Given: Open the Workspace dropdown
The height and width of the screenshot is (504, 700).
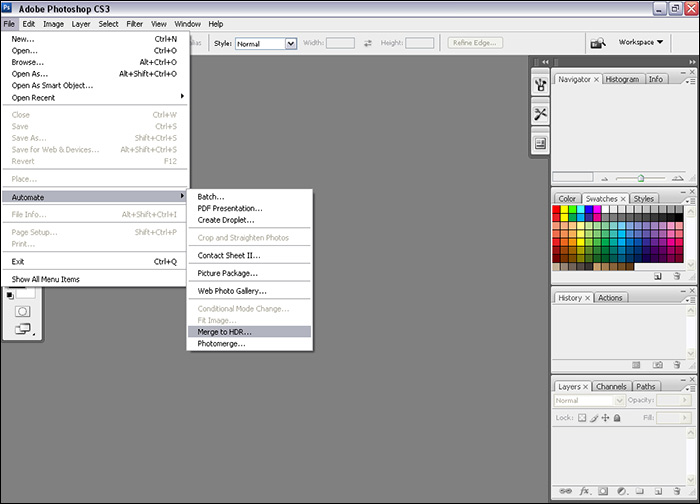Looking at the screenshot, I should (x=640, y=42).
